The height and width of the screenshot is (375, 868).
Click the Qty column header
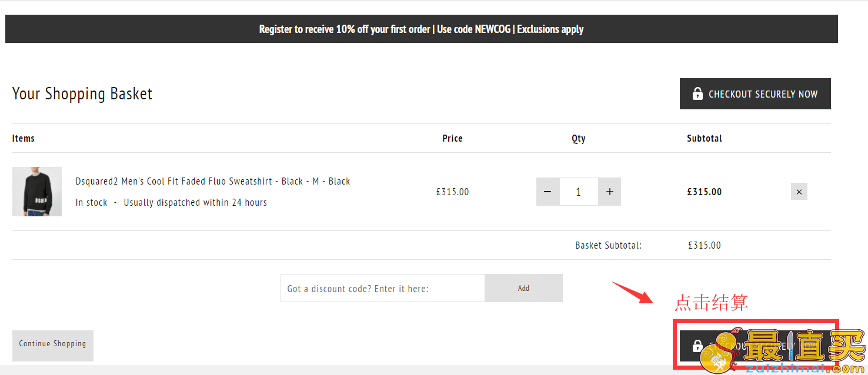click(x=579, y=139)
